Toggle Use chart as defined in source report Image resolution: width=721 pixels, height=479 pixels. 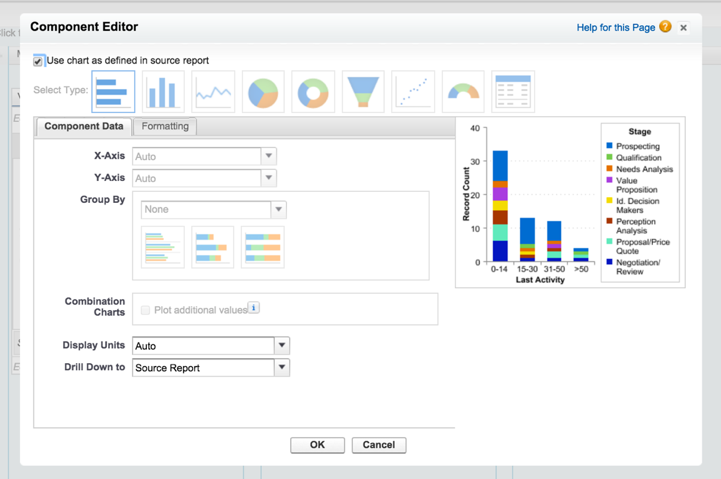coord(39,61)
